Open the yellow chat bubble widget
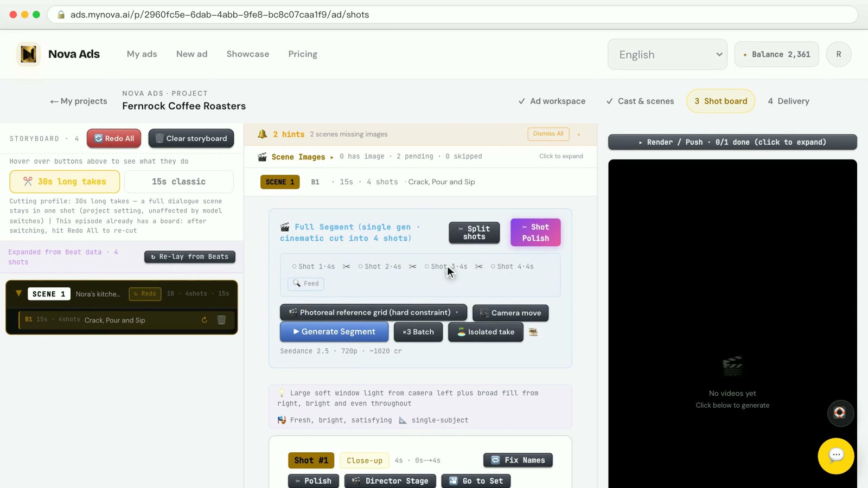This screenshot has height=488, width=868. (x=836, y=456)
